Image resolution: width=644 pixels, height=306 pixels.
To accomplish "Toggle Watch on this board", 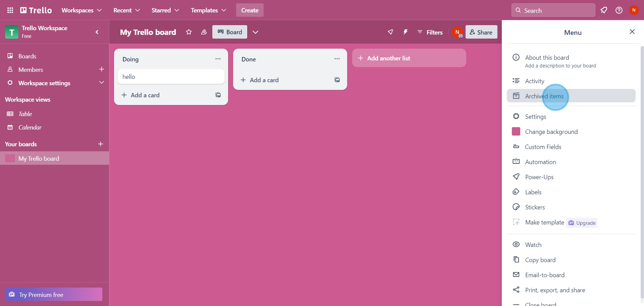I will click(571, 245).
